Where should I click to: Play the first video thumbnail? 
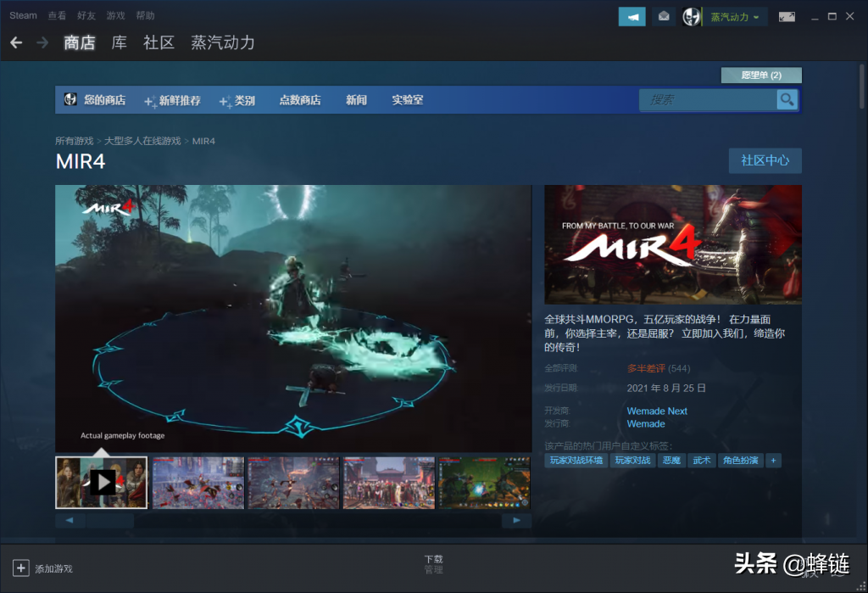pyautogui.click(x=102, y=482)
